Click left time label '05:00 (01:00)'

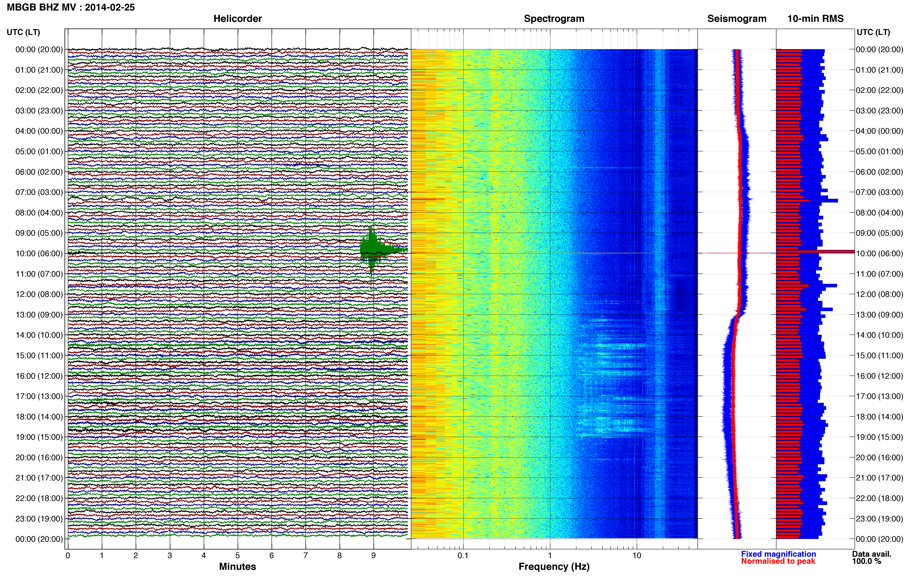[39, 151]
